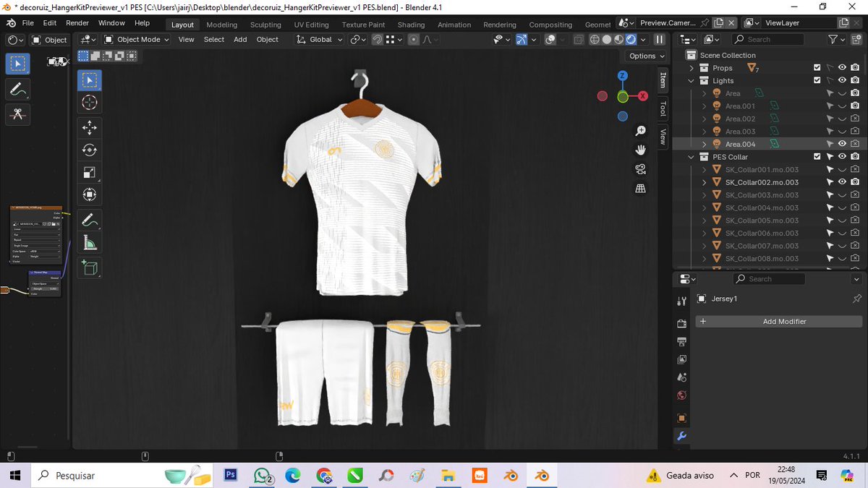
Task: Open viewport Add menu
Action: 240,40
